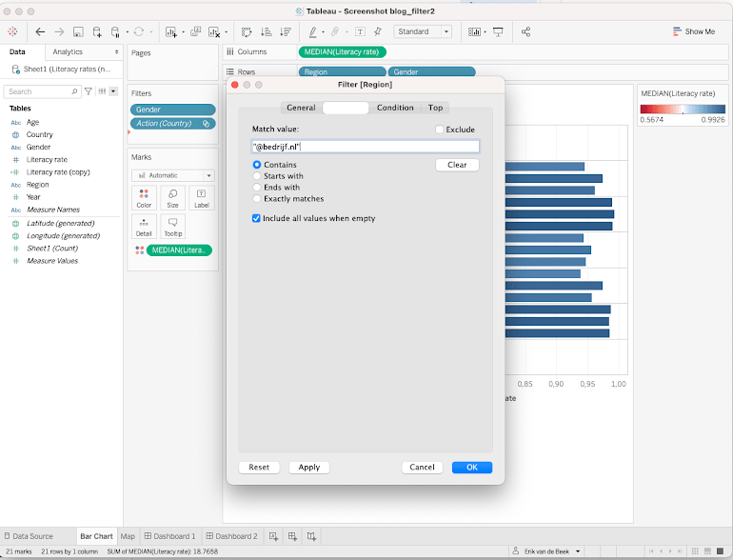The image size is (733, 560).
Task: Expand the Automatic mark type dropdown
Action: coord(172,175)
